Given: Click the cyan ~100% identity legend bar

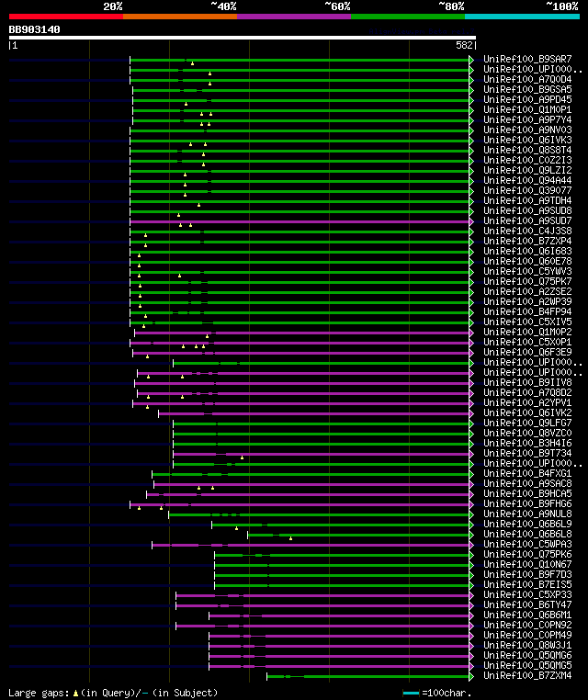Looking at the screenshot, I should [522, 17].
